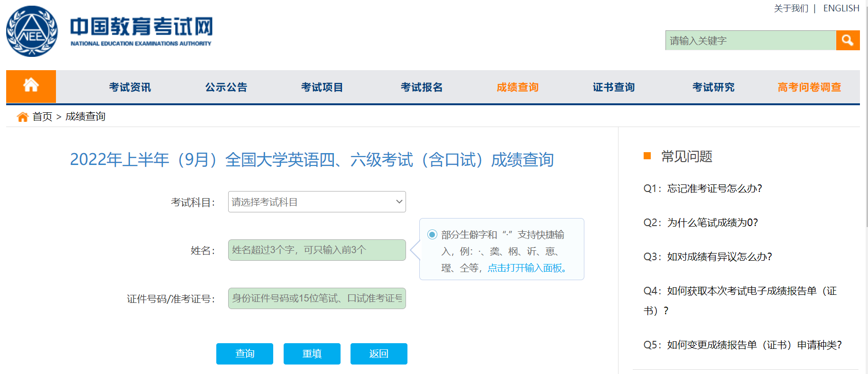Switch to the ENGLISH version

pyautogui.click(x=841, y=8)
